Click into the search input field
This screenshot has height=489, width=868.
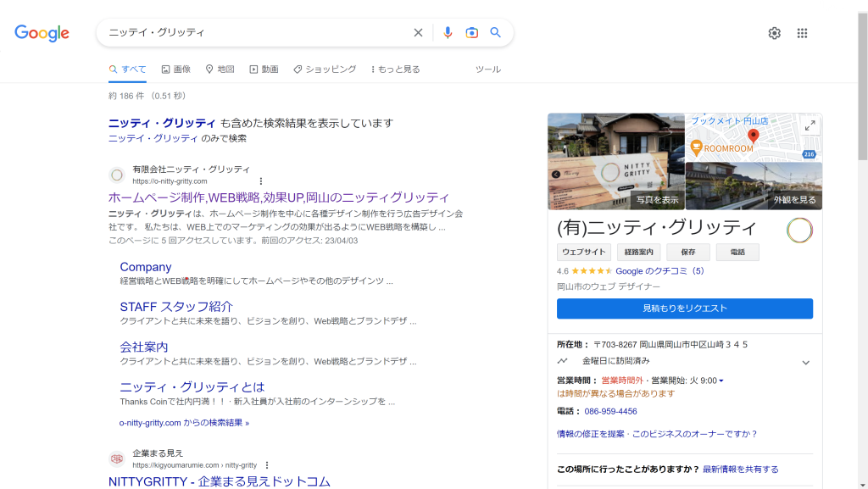(x=258, y=33)
